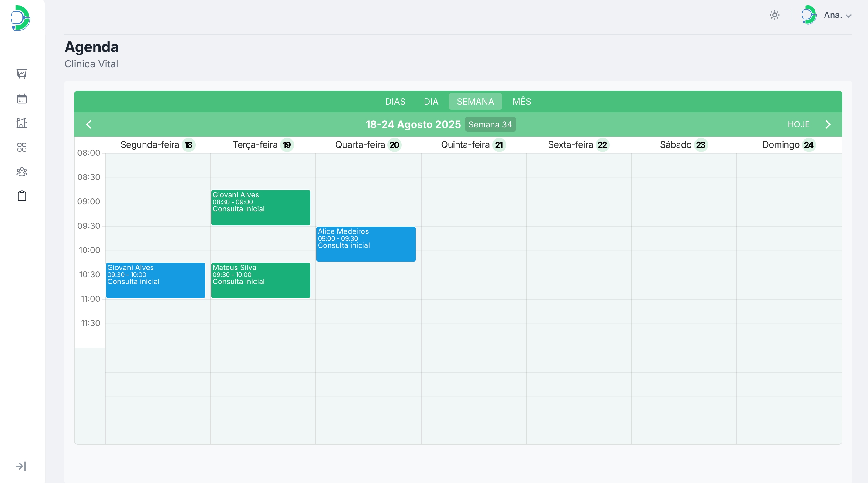Click the 08:00 time label
Viewport: 868px width, 483px height.
89,153
